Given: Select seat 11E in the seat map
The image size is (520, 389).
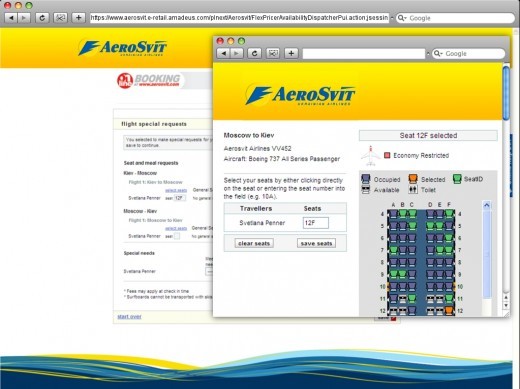Looking at the screenshot, I should click(x=440, y=299).
